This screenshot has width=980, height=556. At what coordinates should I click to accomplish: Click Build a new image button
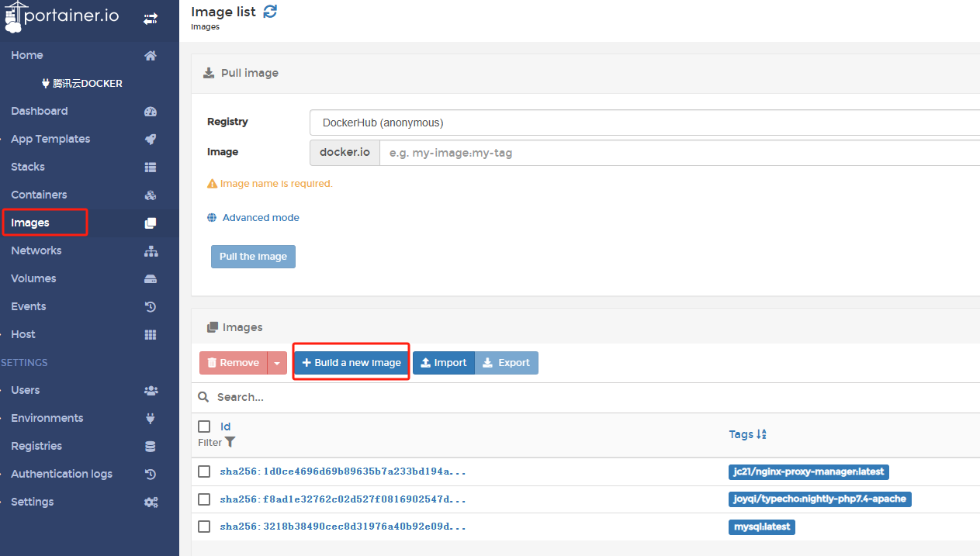tap(351, 363)
